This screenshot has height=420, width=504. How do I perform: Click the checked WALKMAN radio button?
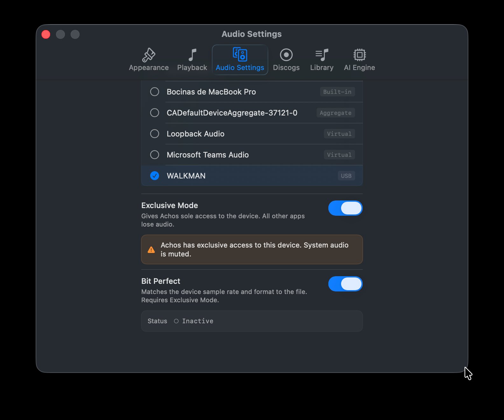pos(155,176)
